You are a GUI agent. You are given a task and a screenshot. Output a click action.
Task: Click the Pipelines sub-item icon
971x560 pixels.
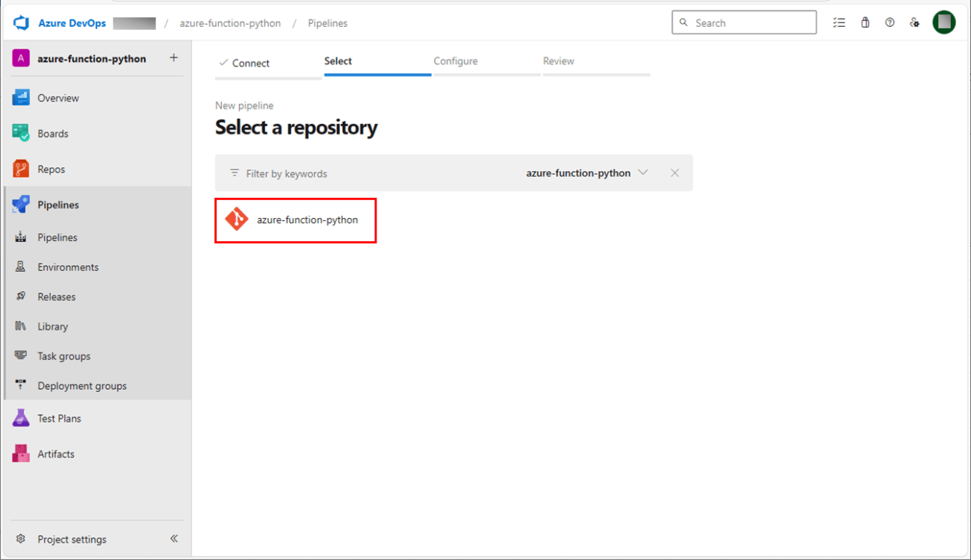tap(21, 237)
